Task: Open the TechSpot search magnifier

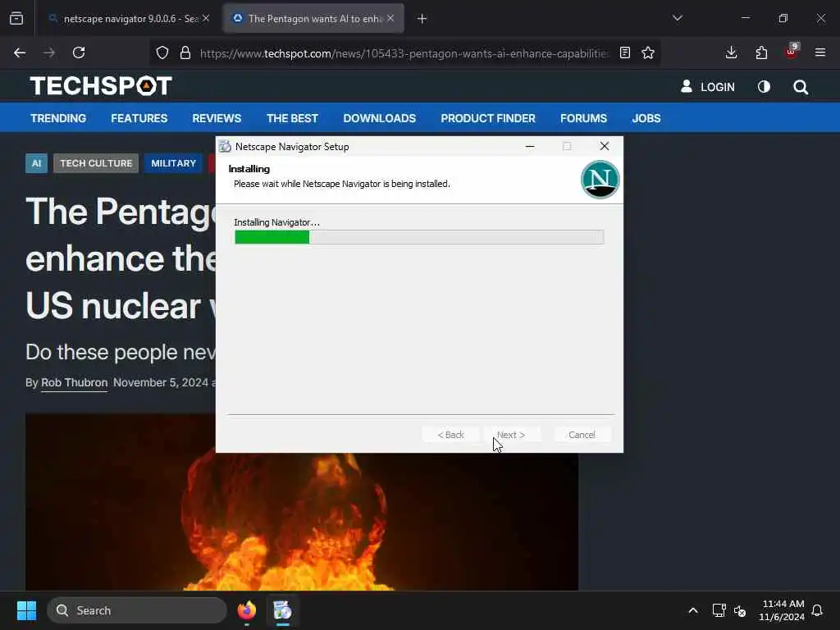Action: (801, 87)
